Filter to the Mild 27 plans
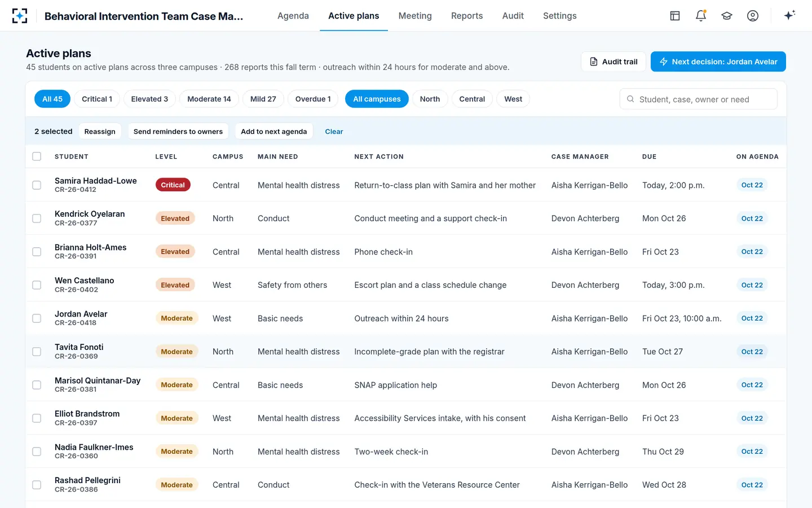 tap(263, 99)
